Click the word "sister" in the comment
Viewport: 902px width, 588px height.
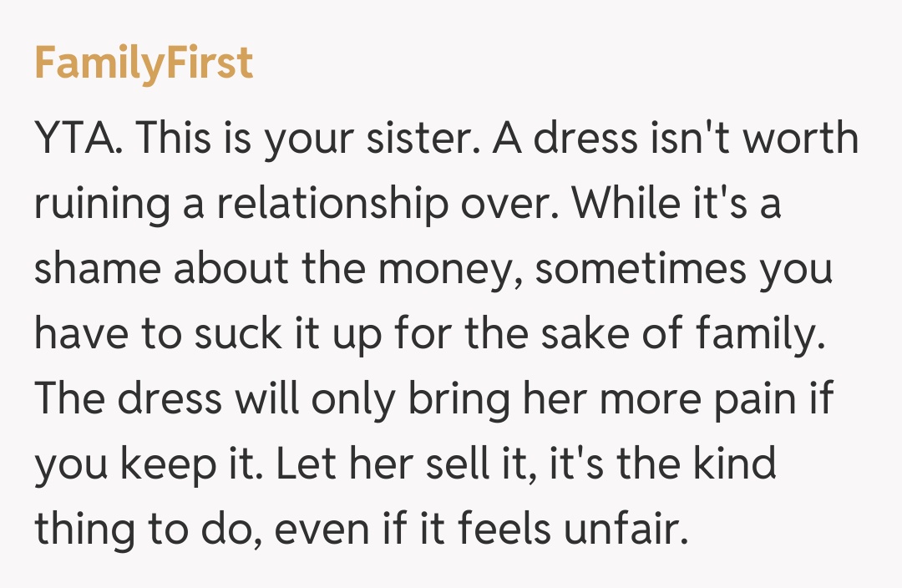click(423, 140)
